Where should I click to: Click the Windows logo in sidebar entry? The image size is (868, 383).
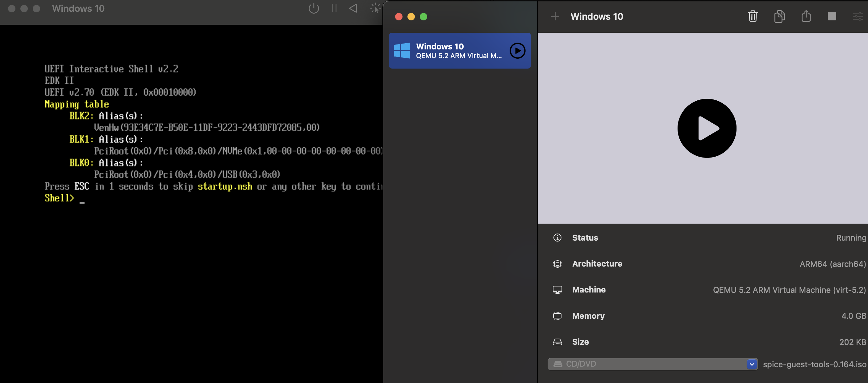pyautogui.click(x=402, y=51)
